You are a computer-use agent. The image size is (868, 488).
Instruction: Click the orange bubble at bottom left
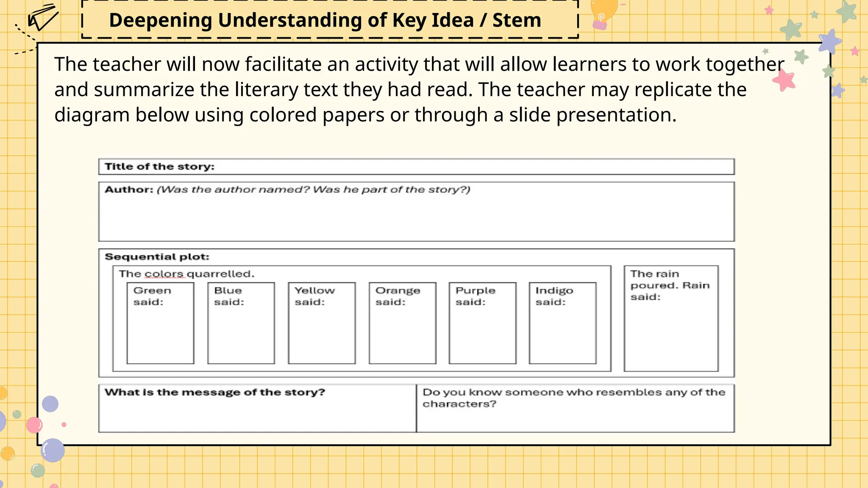pyautogui.click(x=8, y=453)
